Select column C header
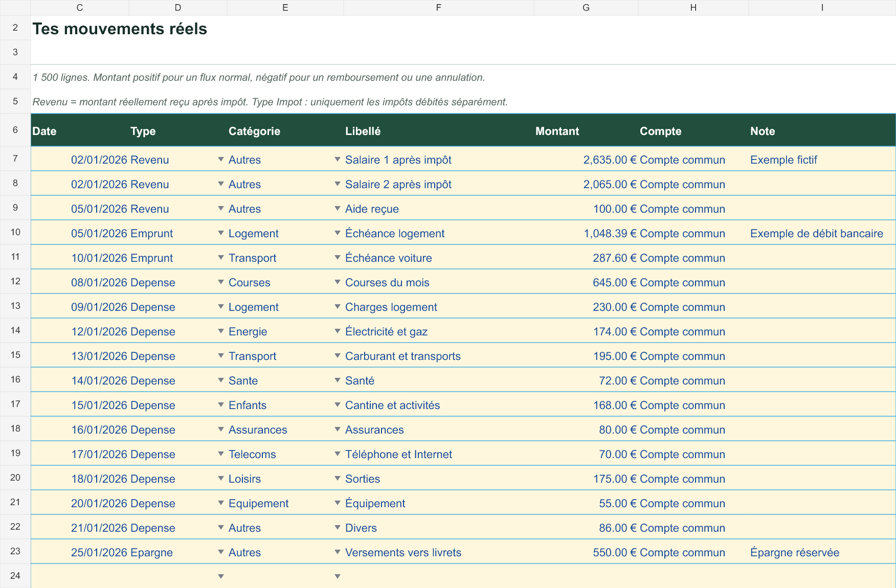Image resolution: width=896 pixels, height=588 pixels. coord(80,8)
